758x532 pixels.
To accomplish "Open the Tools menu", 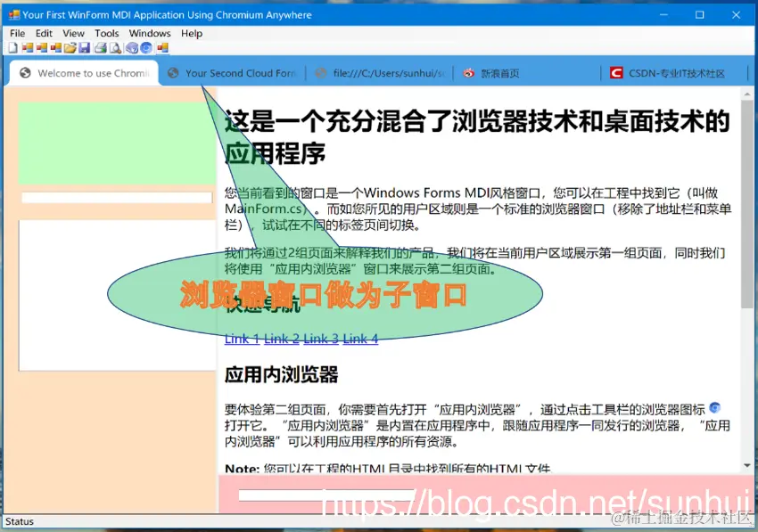I will click(x=106, y=33).
